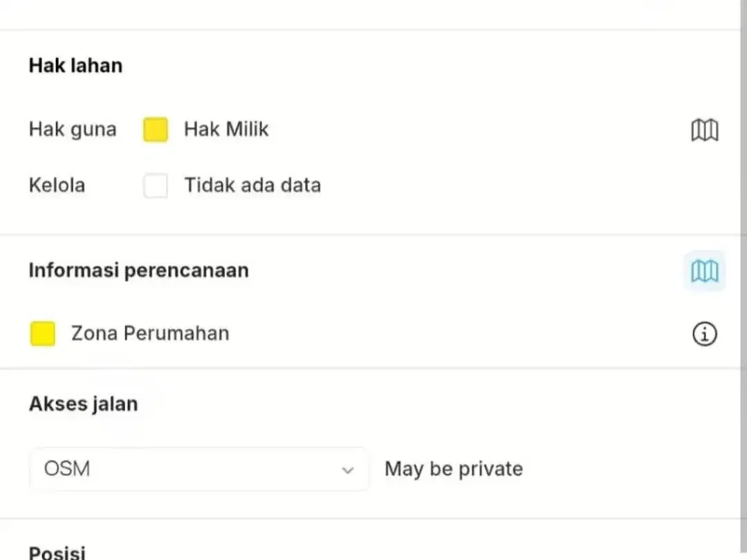The height and width of the screenshot is (560, 747).
Task: Click the May be private text
Action: 454,469
